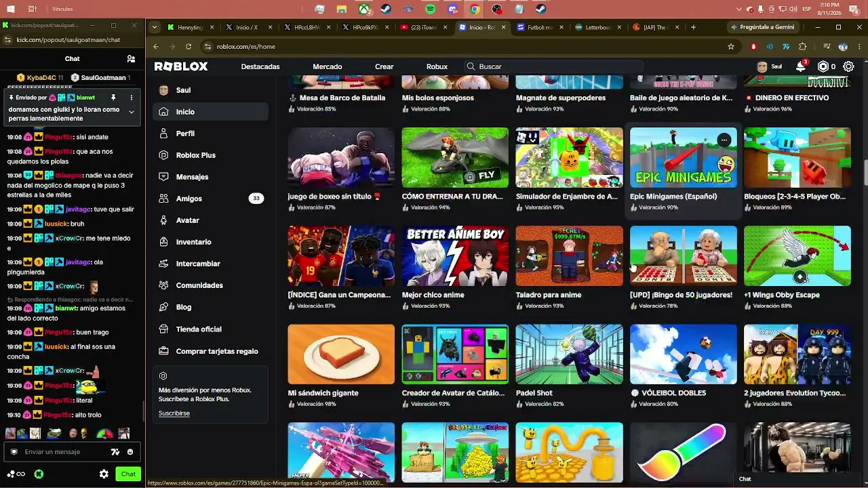868x488 pixels.
Task: Bookmark the Roblox page with star icon
Action: (x=731, y=47)
